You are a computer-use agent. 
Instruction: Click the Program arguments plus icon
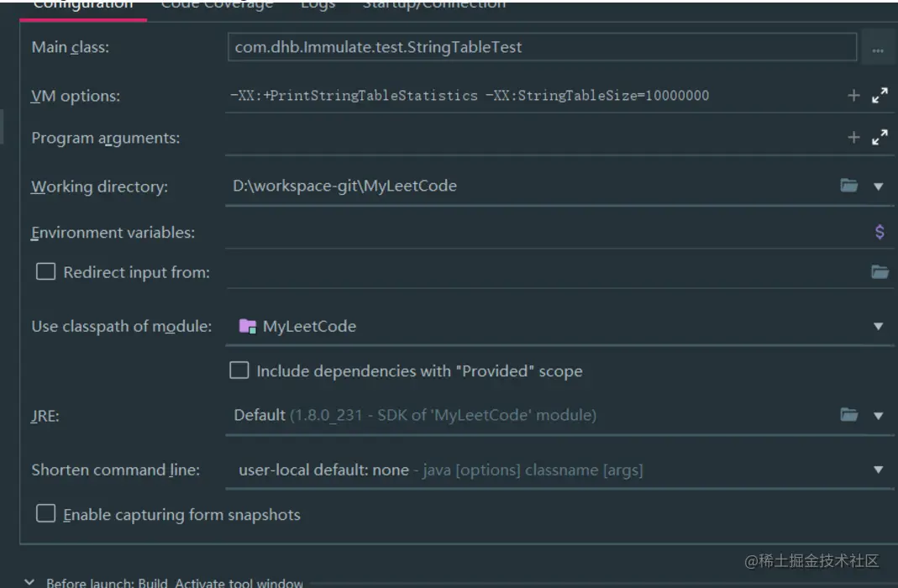pyautogui.click(x=853, y=138)
